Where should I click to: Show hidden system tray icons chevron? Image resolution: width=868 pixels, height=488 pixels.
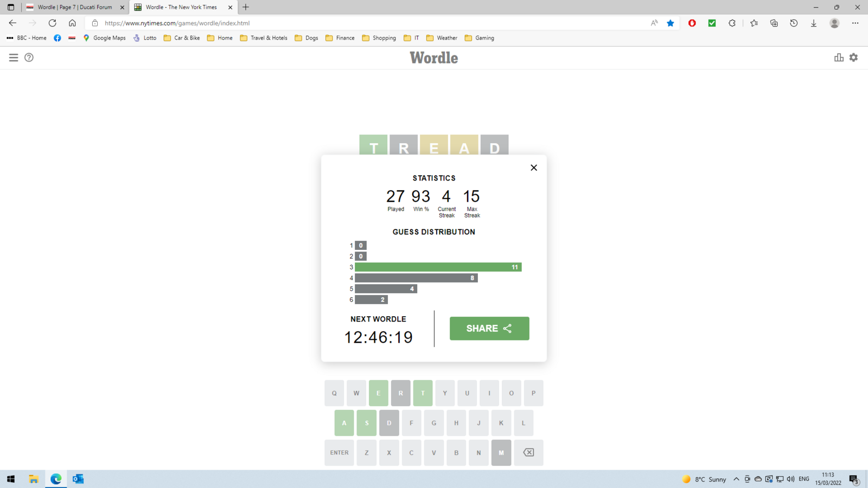click(x=736, y=479)
